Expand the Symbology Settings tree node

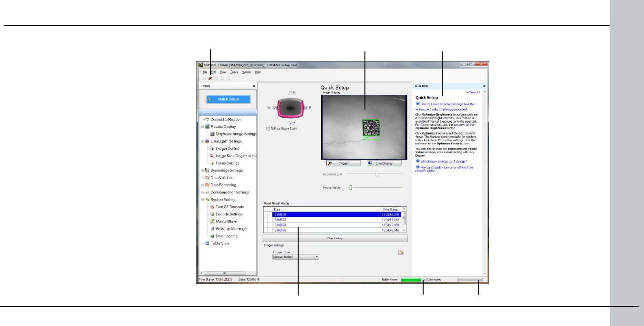tap(203, 170)
